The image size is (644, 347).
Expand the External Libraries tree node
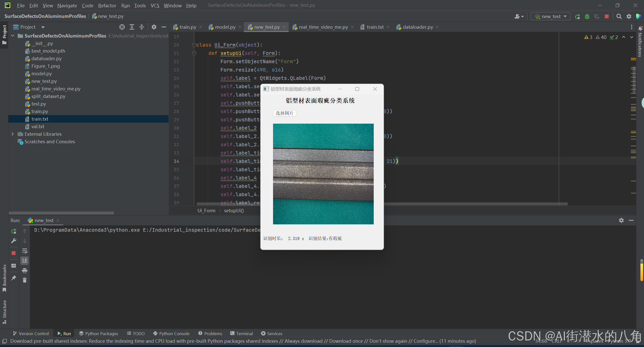click(13, 134)
